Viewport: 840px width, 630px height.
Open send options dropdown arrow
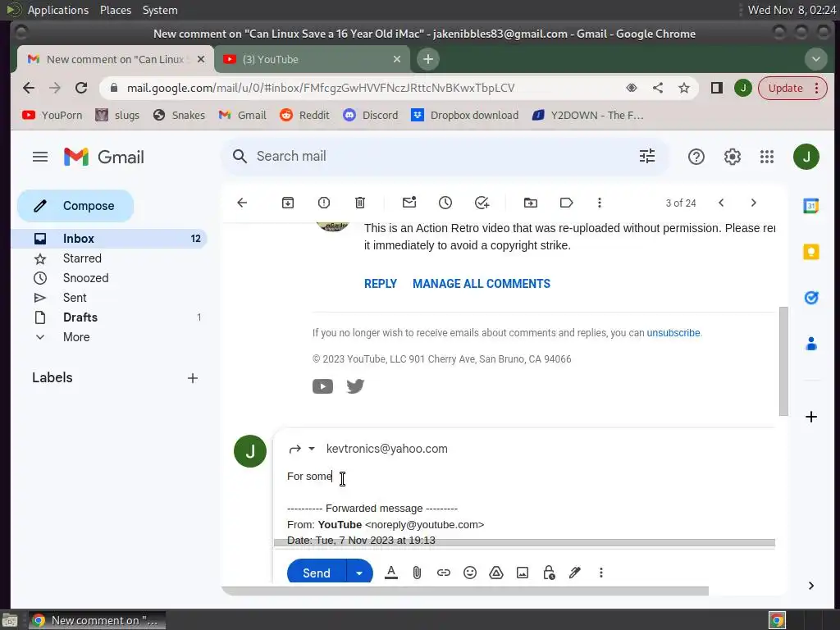[359, 573]
